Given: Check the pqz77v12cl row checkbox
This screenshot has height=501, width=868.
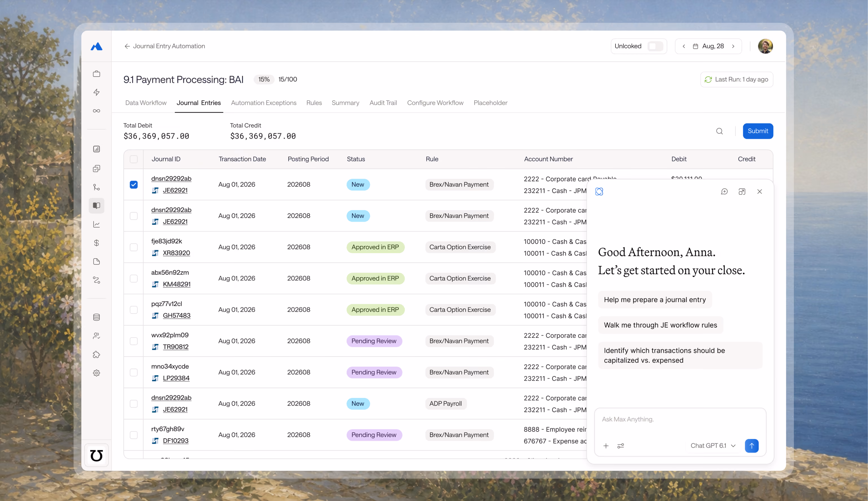Looking at the screenshot, I should pos(134,310).
